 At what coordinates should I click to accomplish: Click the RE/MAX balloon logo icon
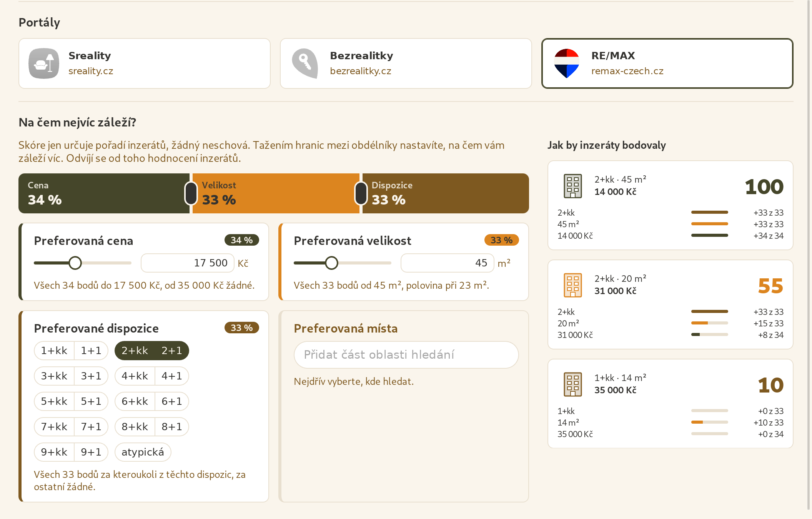567,63
